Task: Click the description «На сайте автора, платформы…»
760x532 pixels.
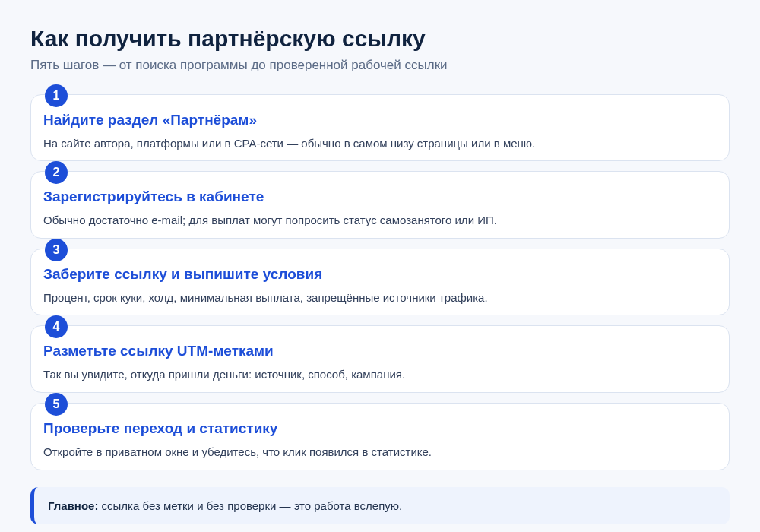Action: 289,144
